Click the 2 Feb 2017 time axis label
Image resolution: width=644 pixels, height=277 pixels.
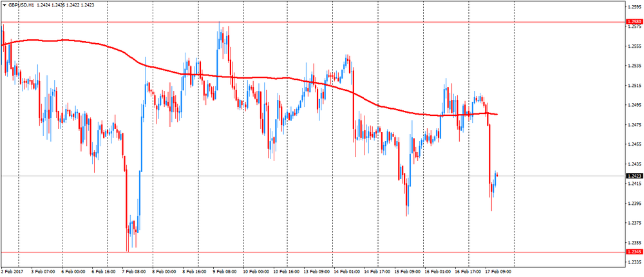[10, 271]
